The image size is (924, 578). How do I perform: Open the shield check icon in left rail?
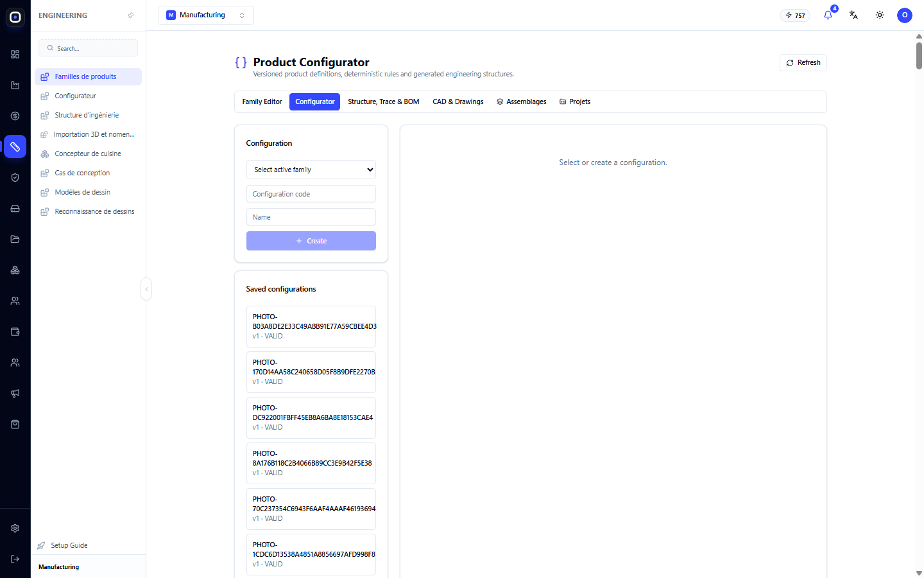point(15,178)
